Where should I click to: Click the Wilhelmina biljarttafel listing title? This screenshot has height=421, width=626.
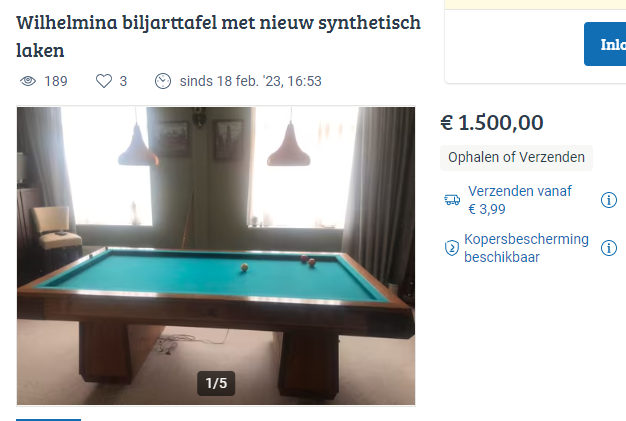[x=218, y=36]
